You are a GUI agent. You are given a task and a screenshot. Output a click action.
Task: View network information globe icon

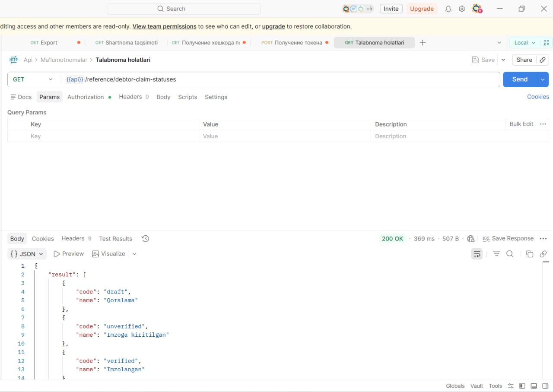tap(471, 239)
